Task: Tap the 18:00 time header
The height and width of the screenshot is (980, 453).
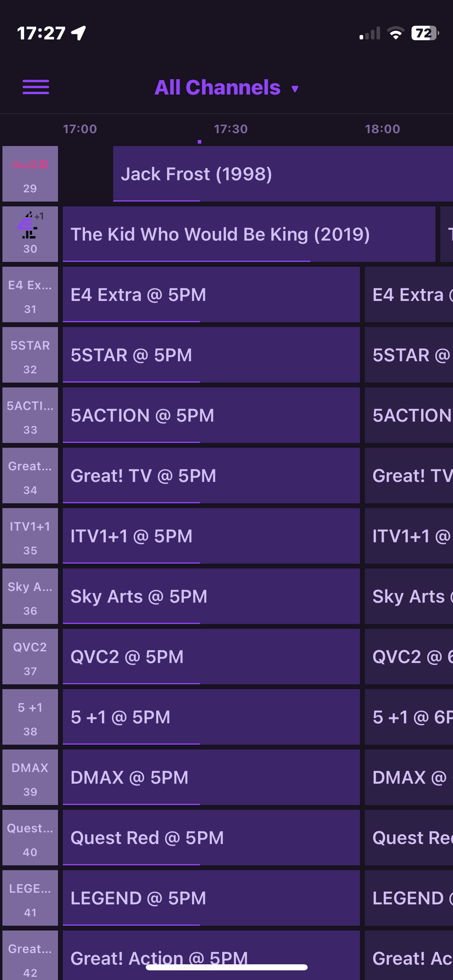Action: [382, 129]
